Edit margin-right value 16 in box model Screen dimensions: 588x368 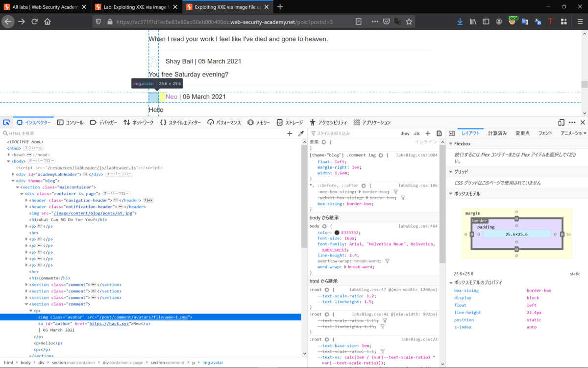(x=568, y=235)
